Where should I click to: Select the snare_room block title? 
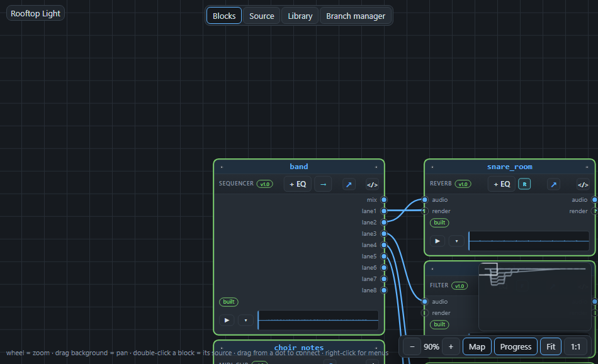click(509, 167)
